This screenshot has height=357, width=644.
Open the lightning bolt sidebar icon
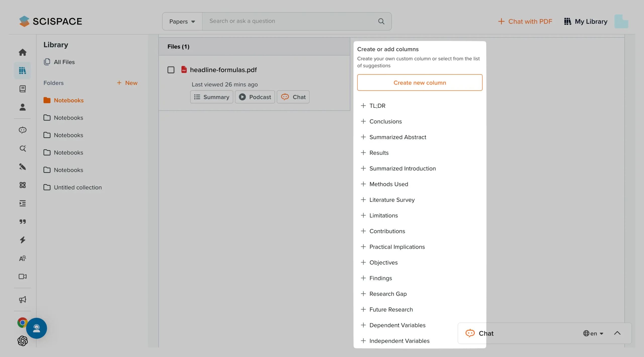(x=23, y=240)
